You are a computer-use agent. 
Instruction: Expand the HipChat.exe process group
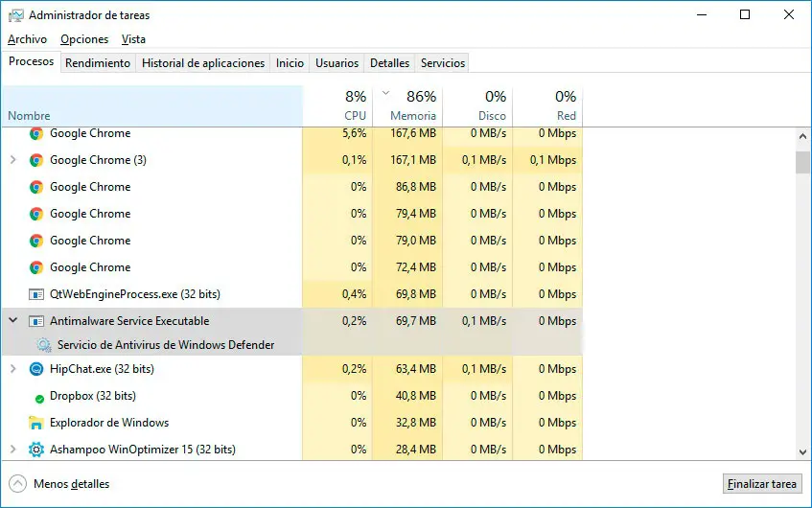(x=12, y=369)
